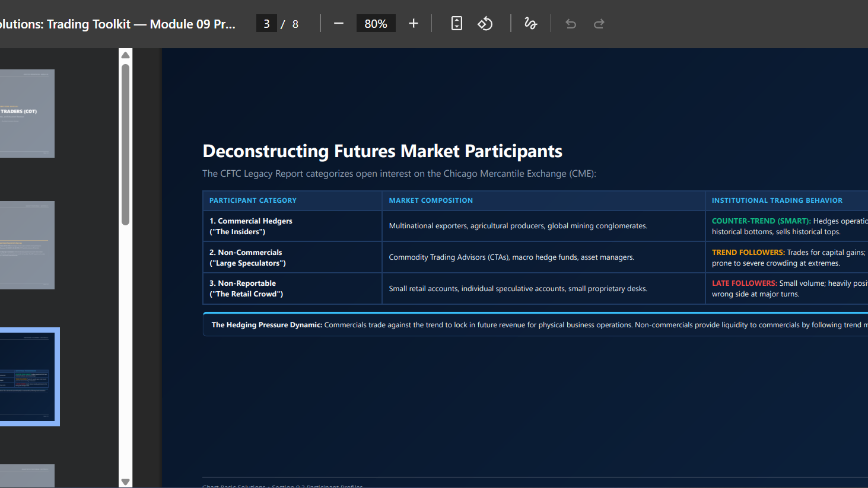Click the Commodity Trading Advisors cell
This screenshot has width=868, height=488.
coord(543,257)
